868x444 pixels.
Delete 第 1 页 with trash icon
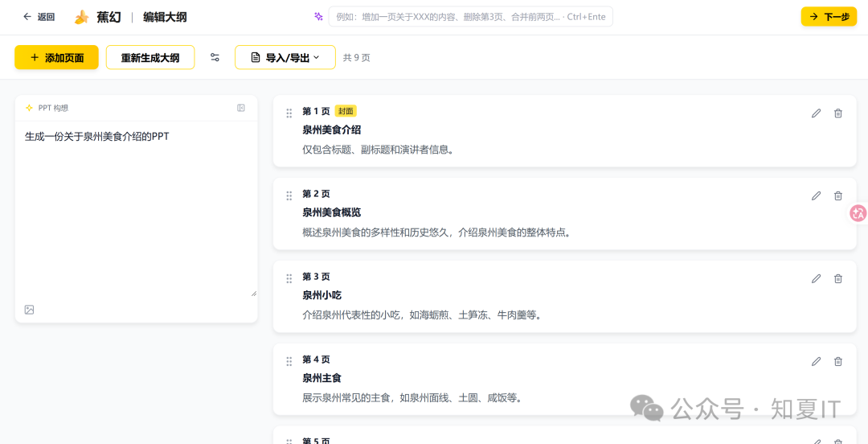coord(838,113)
